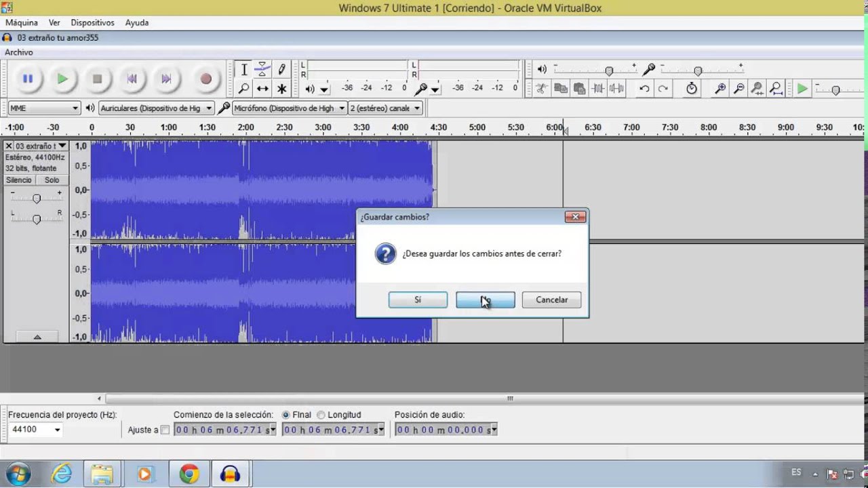Open the input meter microphone dropdown arrow
The width and height of the screenshot is (868, 488).
tap(435, 89)
